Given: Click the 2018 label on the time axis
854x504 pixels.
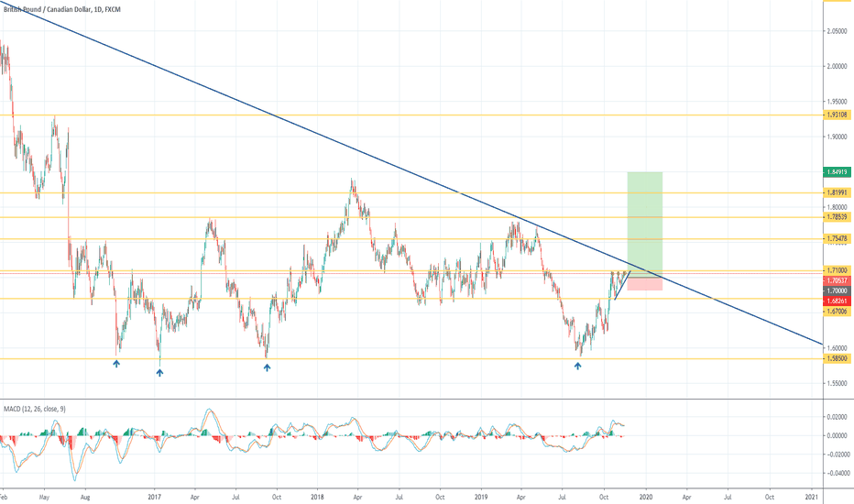Looking at the screenshot, I should (315, 496).
